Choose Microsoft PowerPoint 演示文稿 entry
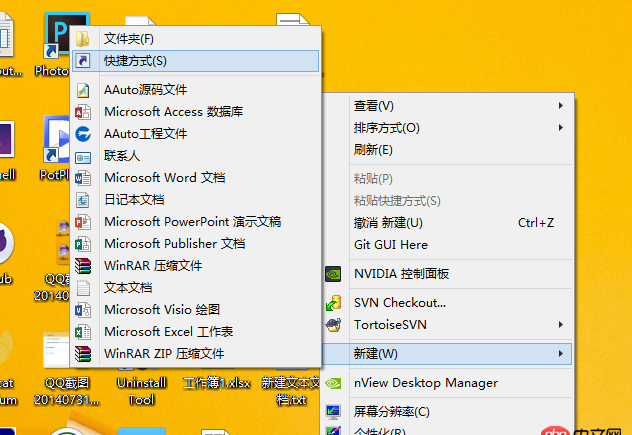This screenshot has width=632, height=435. coord(195,222)
